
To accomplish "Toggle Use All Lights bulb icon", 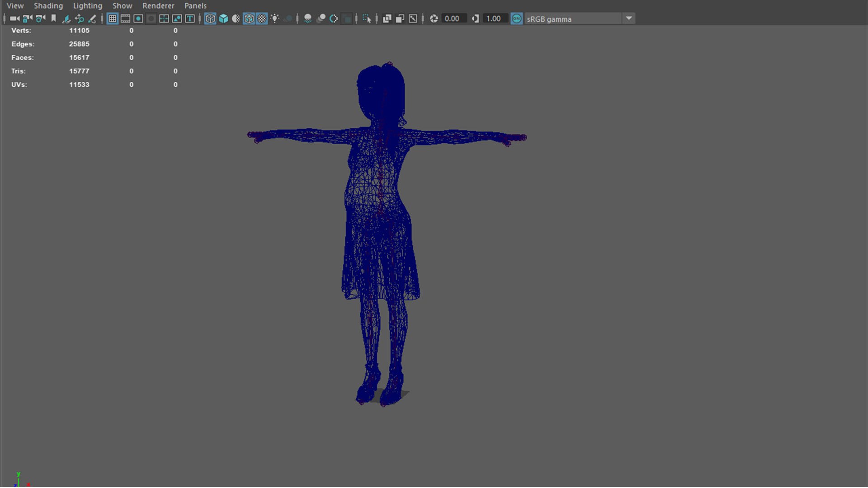I will 275,19.
